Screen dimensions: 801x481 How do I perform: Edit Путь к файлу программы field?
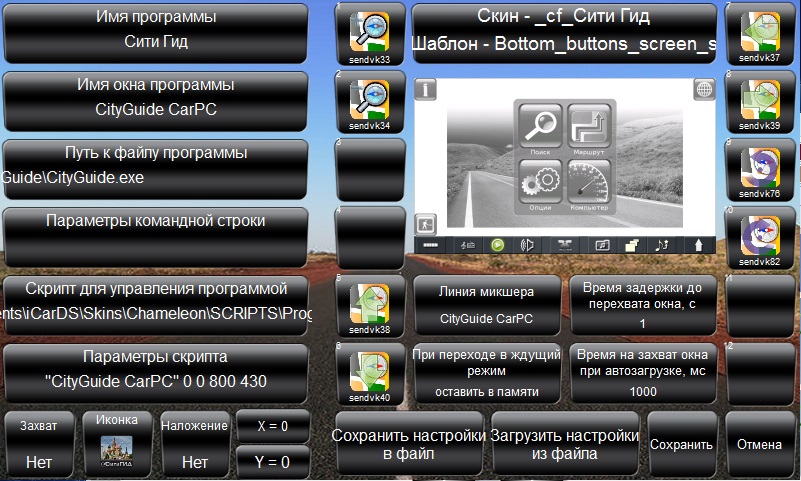coord(156,170)
